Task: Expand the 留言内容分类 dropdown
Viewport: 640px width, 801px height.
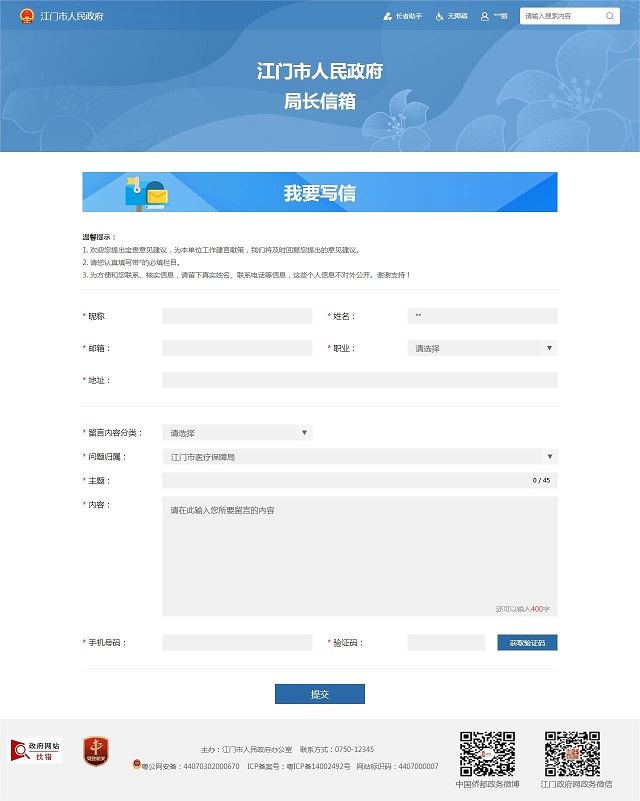Action: [x=237, y=433]
